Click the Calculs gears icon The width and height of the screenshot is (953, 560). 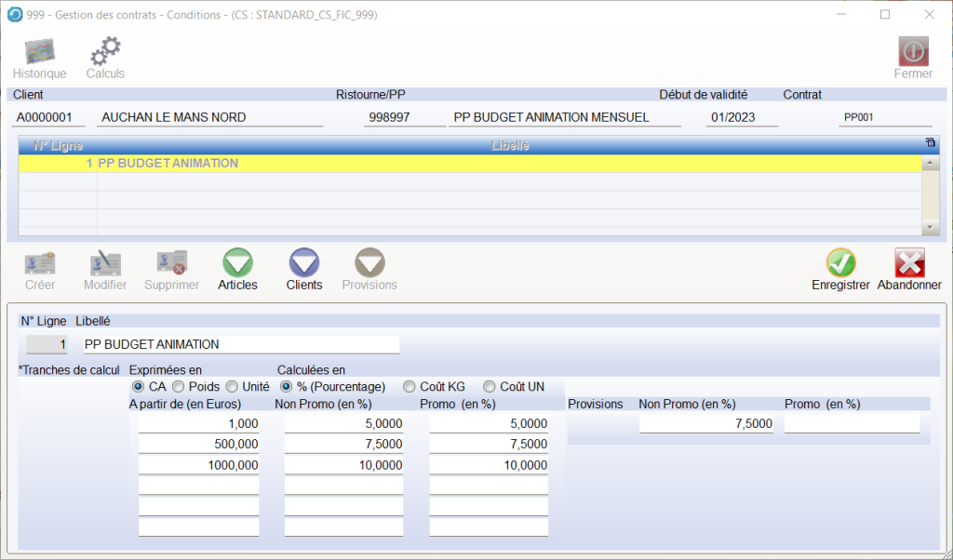(105, 52)
